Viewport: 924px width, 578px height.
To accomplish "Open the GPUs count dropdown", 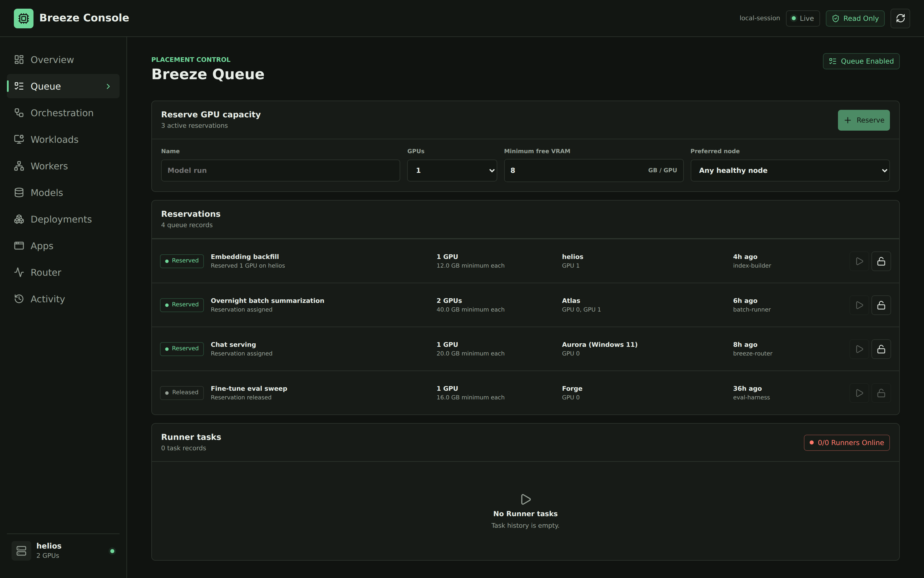I will [452, 171].
